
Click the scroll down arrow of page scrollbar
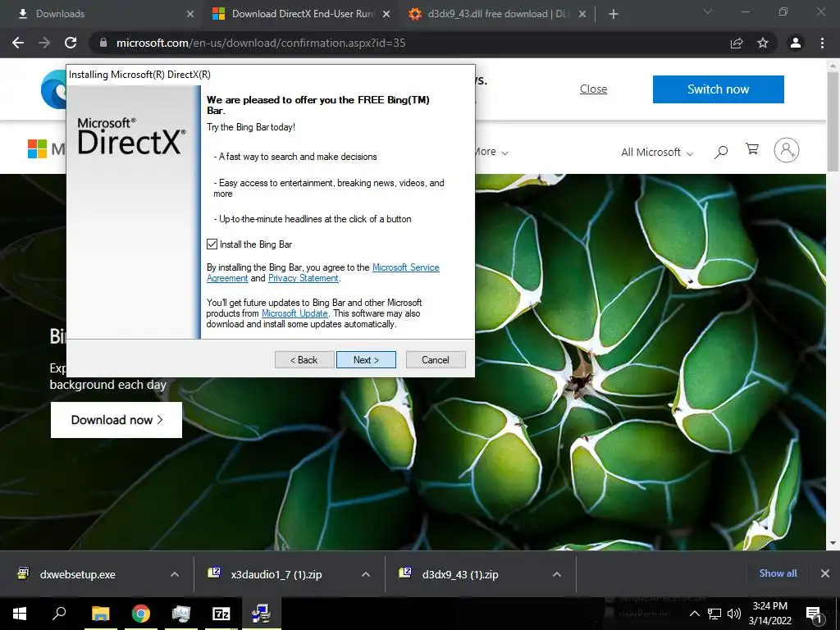(833, 543)
